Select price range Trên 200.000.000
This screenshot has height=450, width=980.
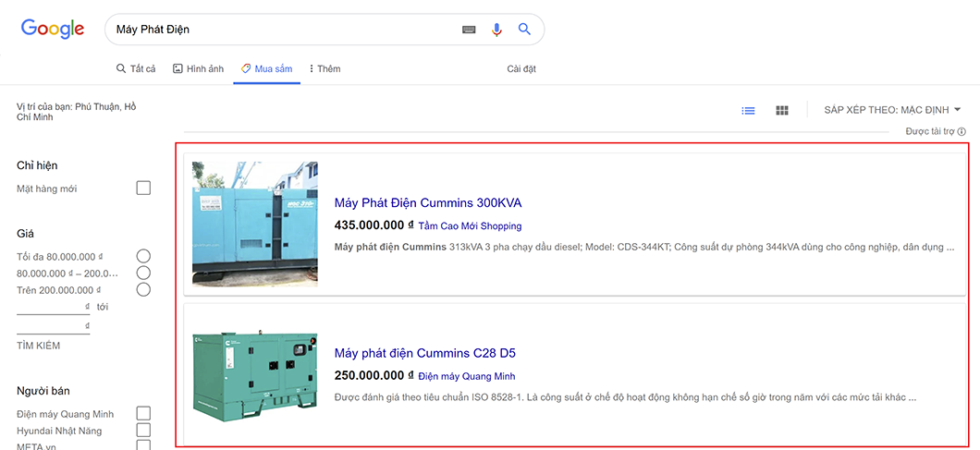(x=143, y=290)
